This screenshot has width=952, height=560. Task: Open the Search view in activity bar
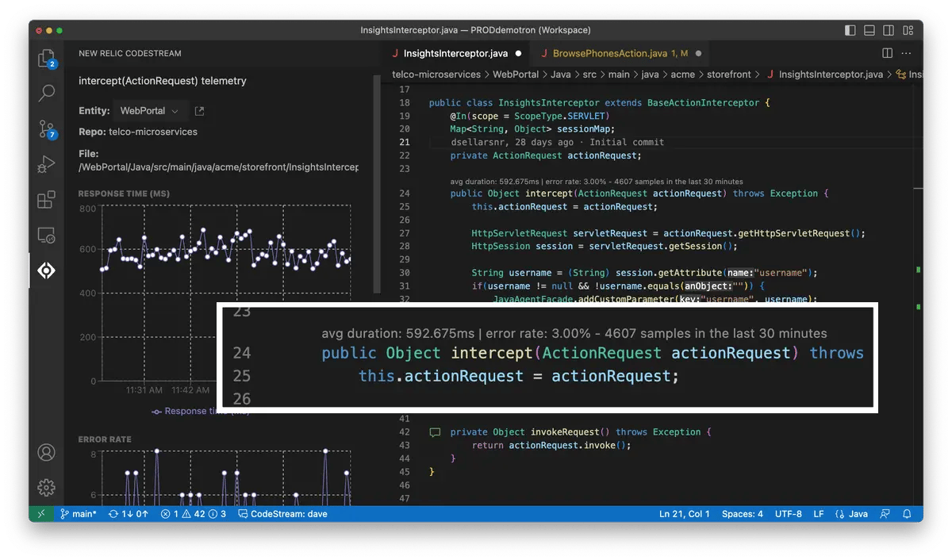[46, 93]
